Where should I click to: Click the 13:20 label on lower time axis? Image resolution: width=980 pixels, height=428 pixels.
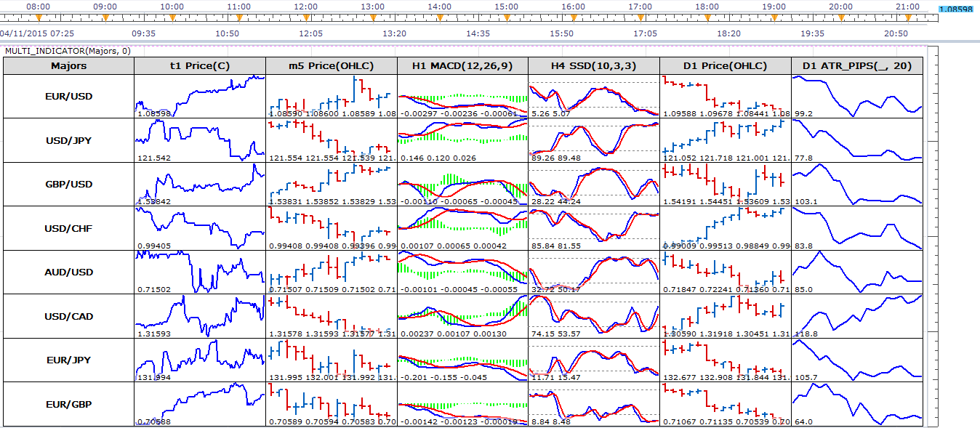pyautogui.click(x=394, y=33)
